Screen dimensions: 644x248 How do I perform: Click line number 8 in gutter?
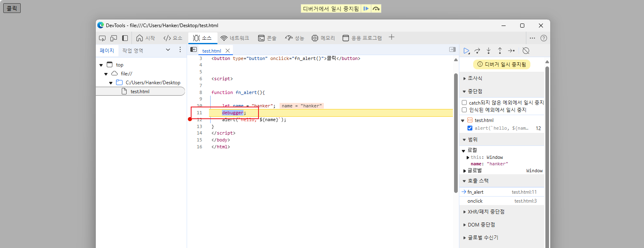[200, 92]
